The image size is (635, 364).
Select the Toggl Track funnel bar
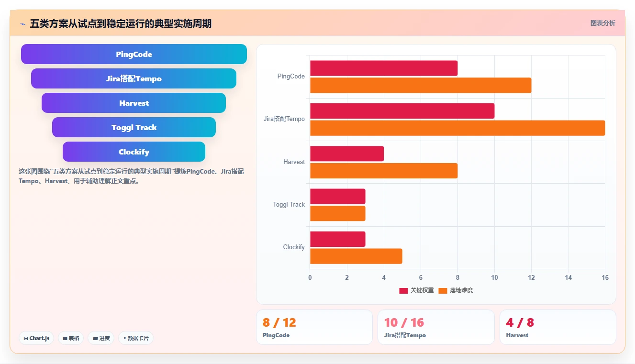click(134, 127)
